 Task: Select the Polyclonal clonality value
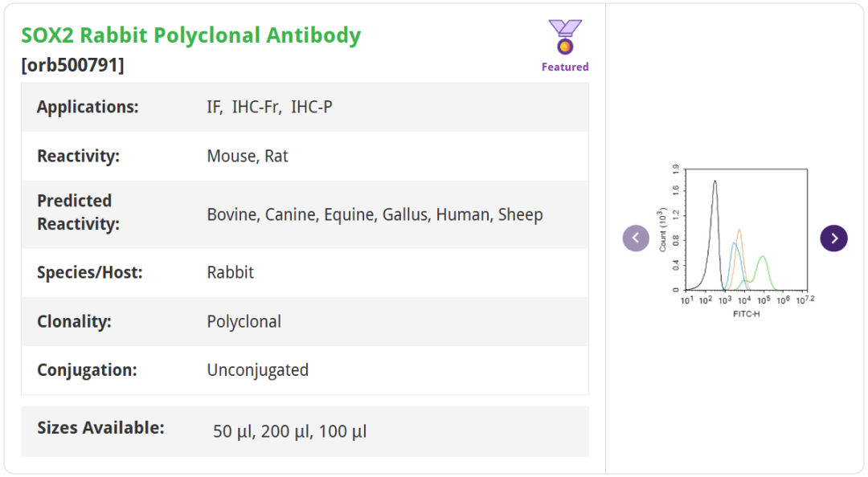[x=244, y=321]
